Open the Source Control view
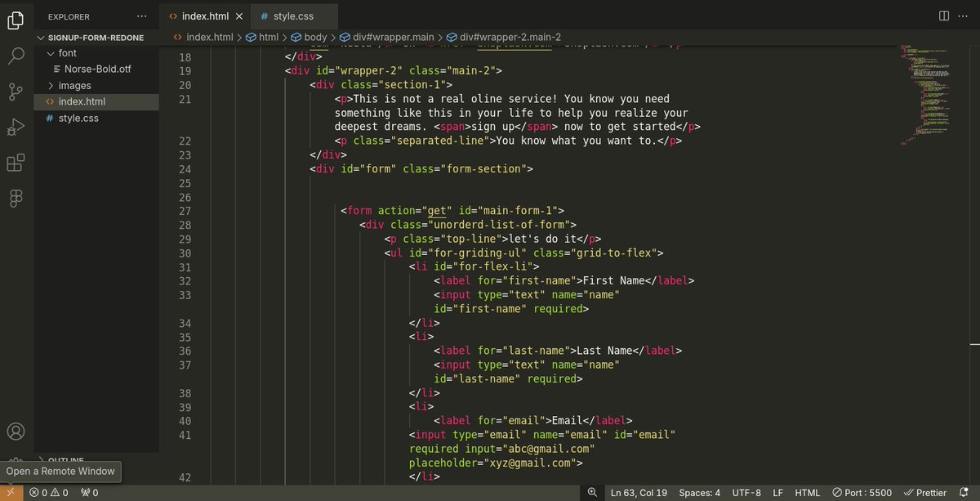 point(16,92)
